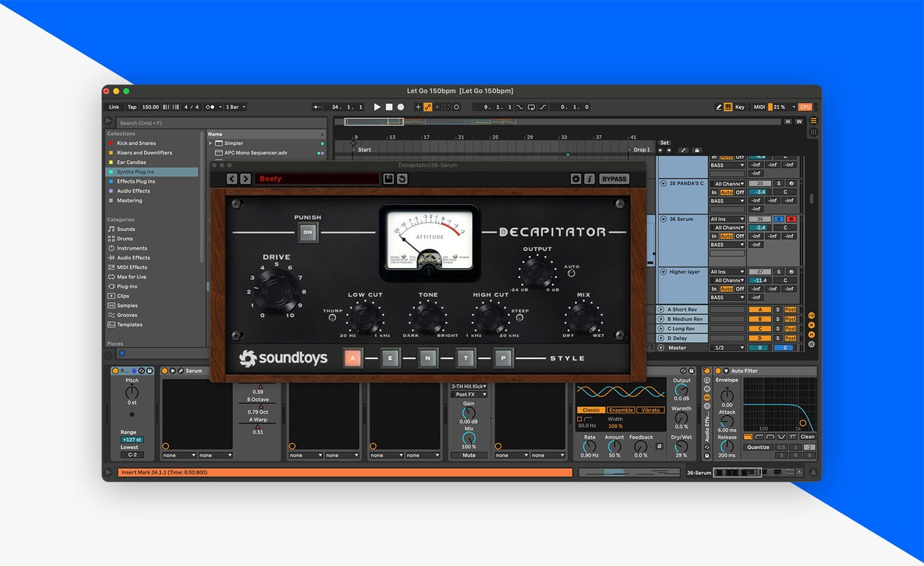The height and width of the screenshot is (566, 924).
Task: Click the Arrangement Record button
Action: [x=401, y=107]
